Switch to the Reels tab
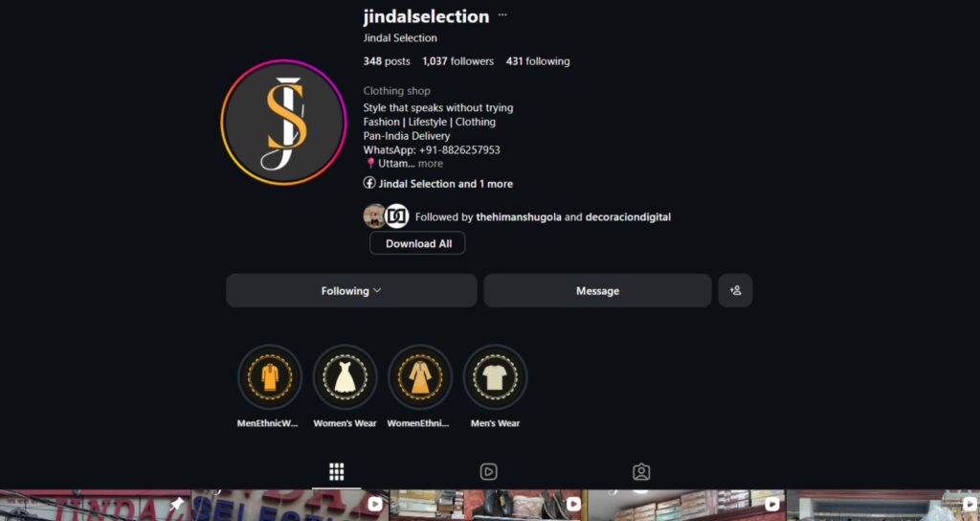This screenshot has width=980, height=521. pyautogui.click(x=489, y=471)
